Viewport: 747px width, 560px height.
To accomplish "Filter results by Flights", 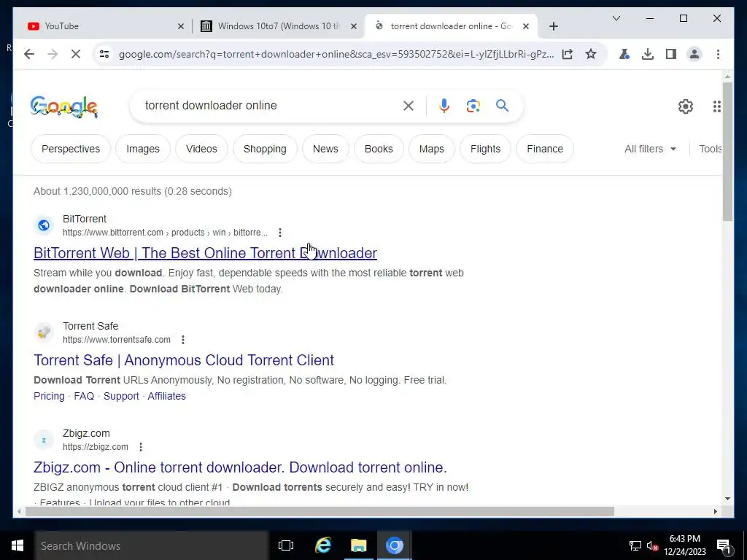I will (x=485, y=149).
